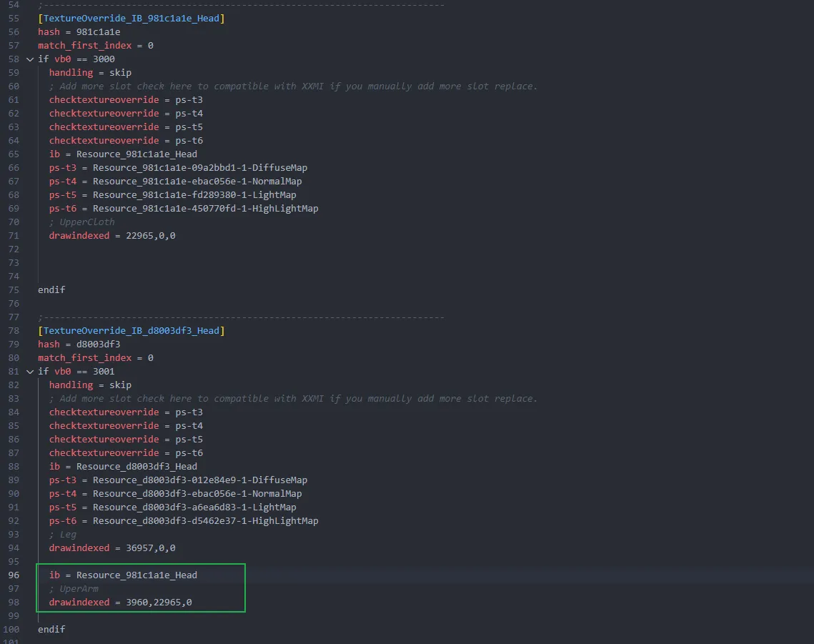This screenshot has width=814, height=644.
Task: Click line number 96 in gutter
Action: [14, 575]
